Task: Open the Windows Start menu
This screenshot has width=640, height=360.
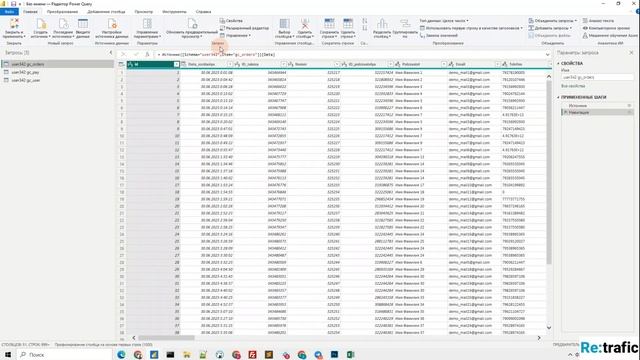Action: (x=8, y=354)
